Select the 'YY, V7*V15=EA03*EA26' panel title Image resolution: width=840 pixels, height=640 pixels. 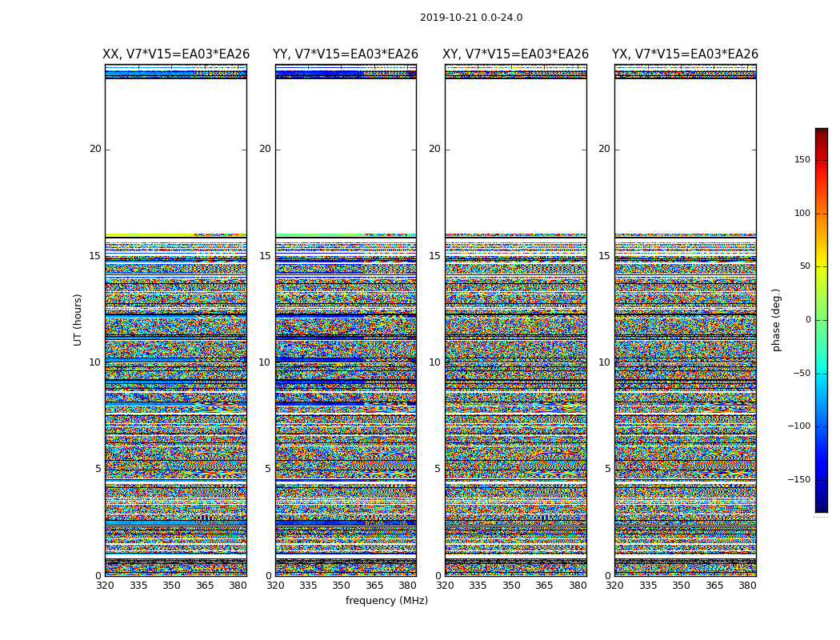pyautogui.click(x=346, y=54)
